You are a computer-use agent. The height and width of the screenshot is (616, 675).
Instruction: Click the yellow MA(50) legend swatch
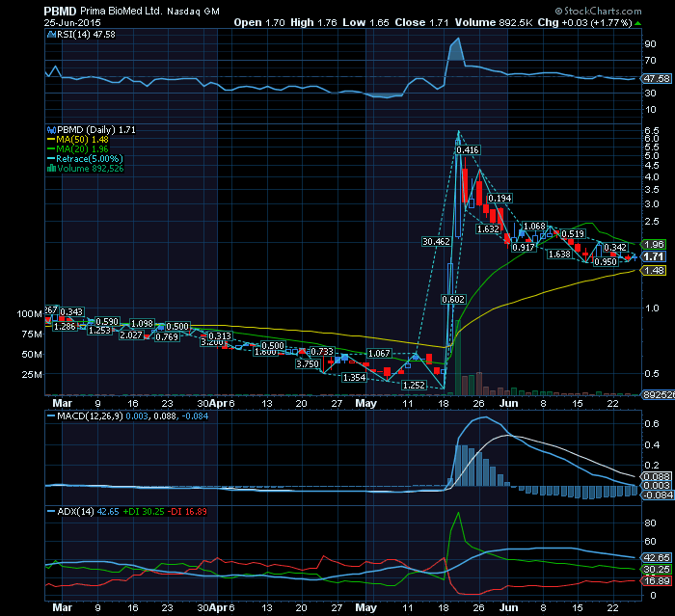[x=51, y=140]
